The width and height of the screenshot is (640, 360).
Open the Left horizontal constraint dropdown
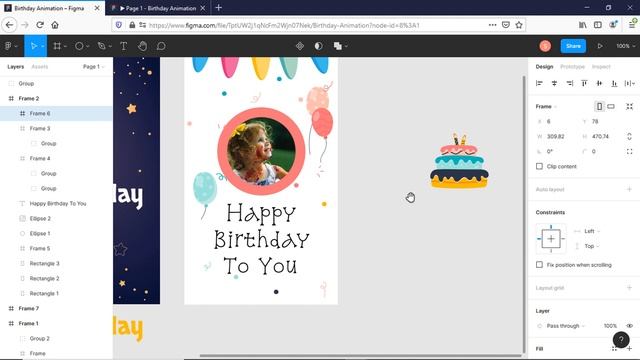point(592,231)
